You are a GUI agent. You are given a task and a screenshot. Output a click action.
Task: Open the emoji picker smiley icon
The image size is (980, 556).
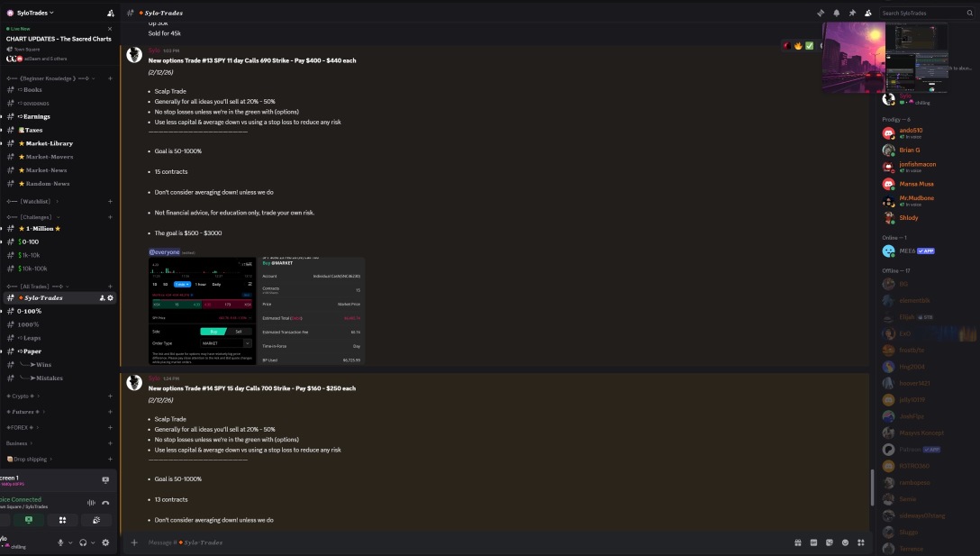[x=845, y=542]
